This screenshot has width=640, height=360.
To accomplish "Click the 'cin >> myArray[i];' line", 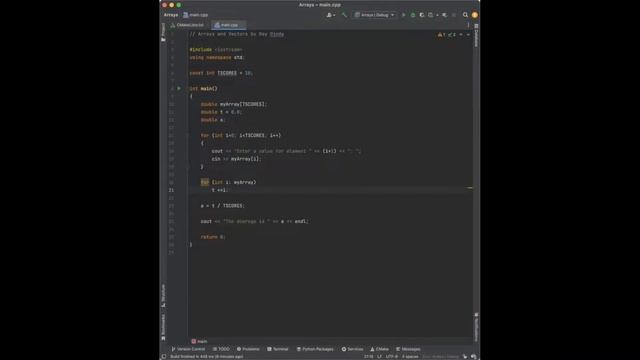I will (236, 159).
